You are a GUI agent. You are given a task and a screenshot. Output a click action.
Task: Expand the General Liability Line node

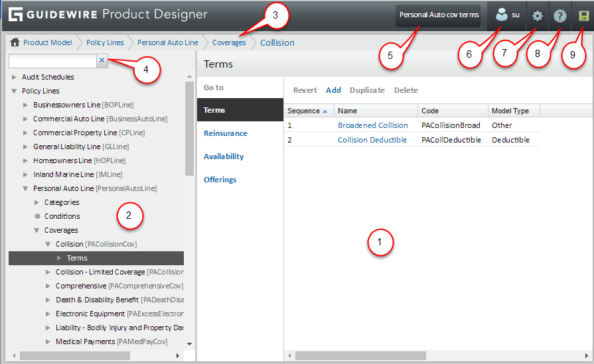click(25, 147)
